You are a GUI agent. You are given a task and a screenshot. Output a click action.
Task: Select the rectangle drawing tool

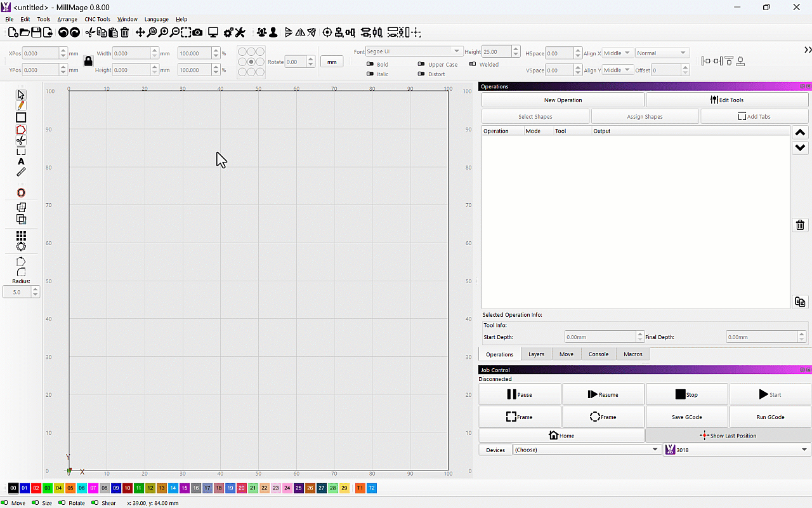(x=21, y=117)
